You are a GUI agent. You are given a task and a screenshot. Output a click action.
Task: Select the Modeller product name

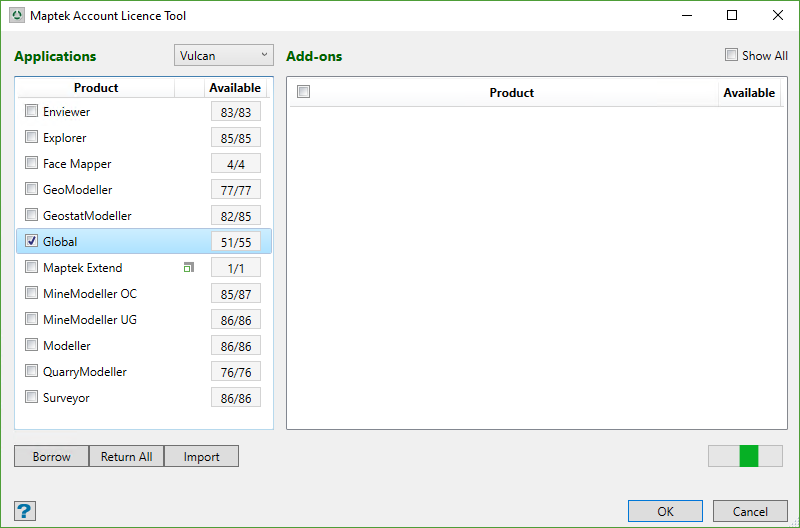click(67, 346)
